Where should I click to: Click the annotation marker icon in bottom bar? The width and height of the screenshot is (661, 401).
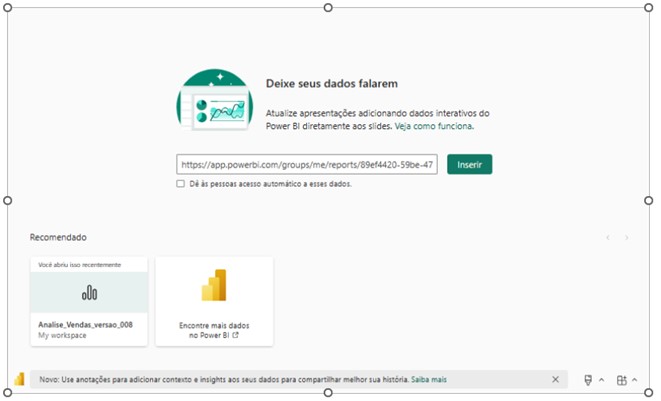pyautogui.click(x=588, y=380)
